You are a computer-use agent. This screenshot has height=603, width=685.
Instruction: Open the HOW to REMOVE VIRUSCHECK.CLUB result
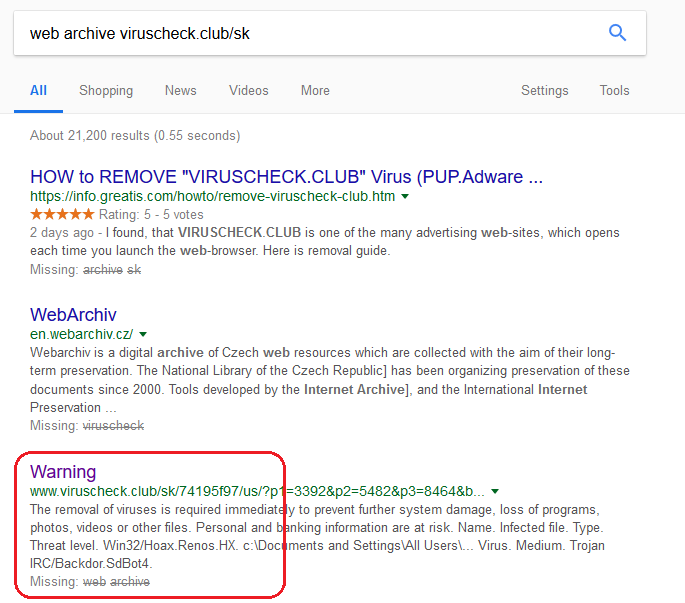[x=286, y=177]
